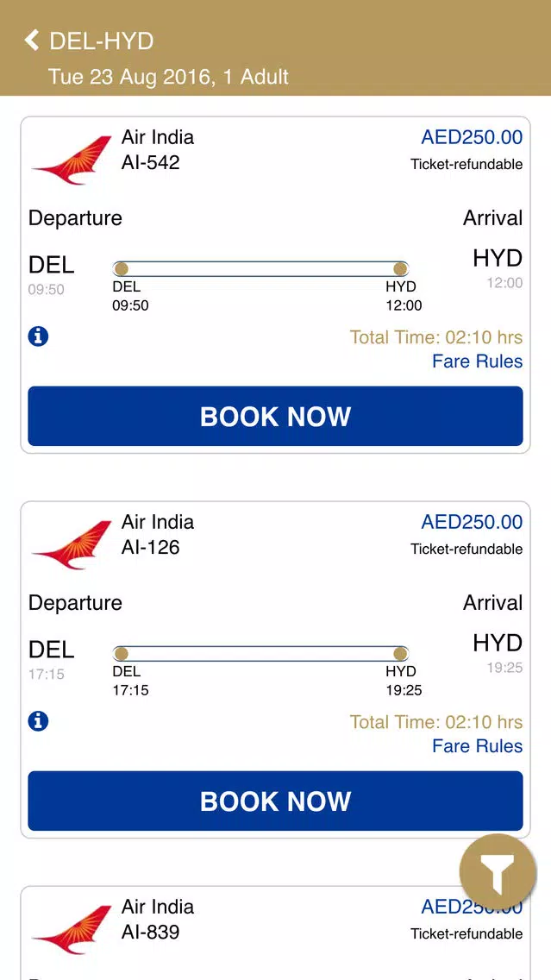Image resolution: width=551 pixels, height=980 pixels.
Task: Tap Air India logo on AI-126 card
Action: [x=72, y=545]
